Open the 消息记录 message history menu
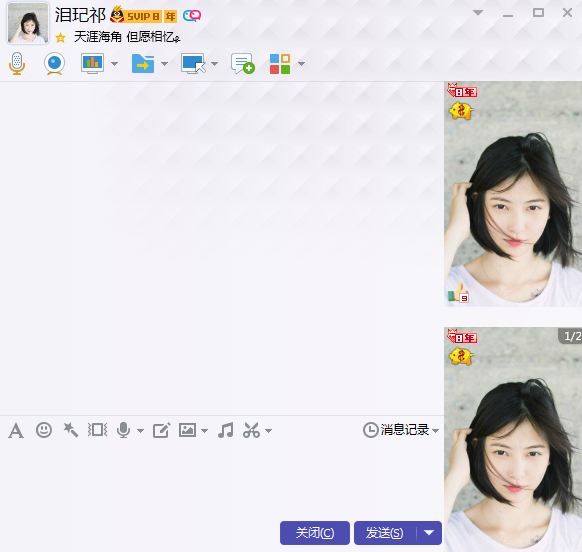The height and width of the screenshot is (552, 582). tap(401, 430)
